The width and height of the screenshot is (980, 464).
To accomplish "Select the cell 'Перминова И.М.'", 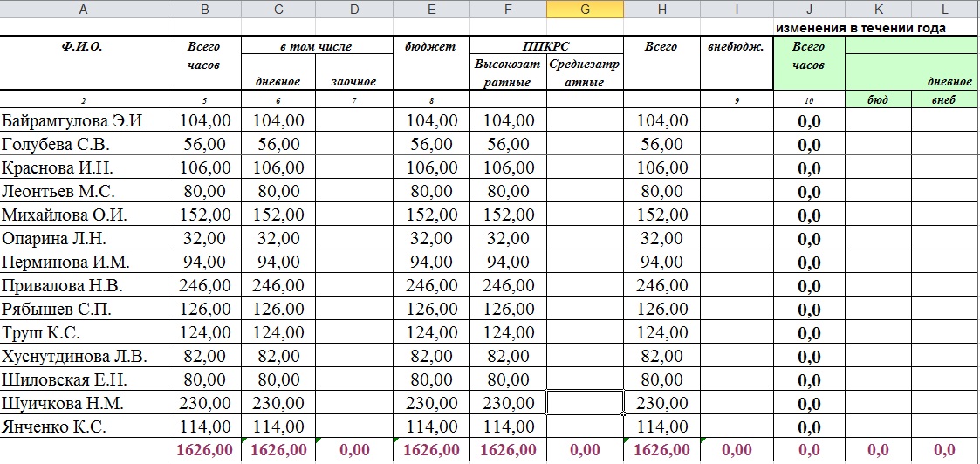I will tap(84, 263).
